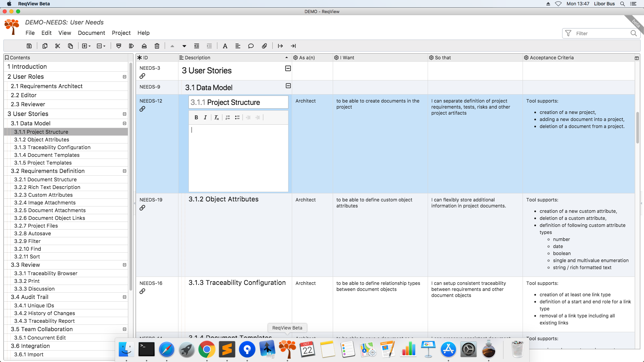This screenshot has width=644, height=362.
Task: Open the Document menu
Action: tap(91, 33)
